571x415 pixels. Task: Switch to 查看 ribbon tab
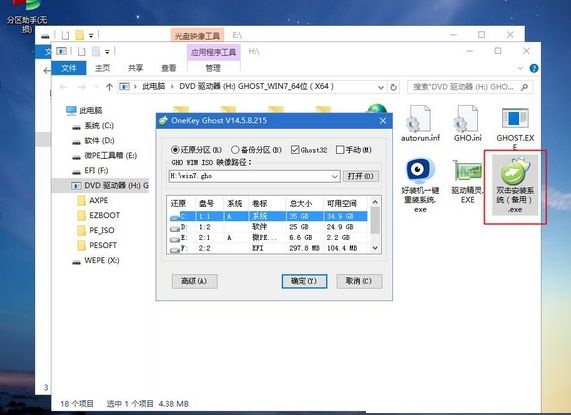point(168,68)
